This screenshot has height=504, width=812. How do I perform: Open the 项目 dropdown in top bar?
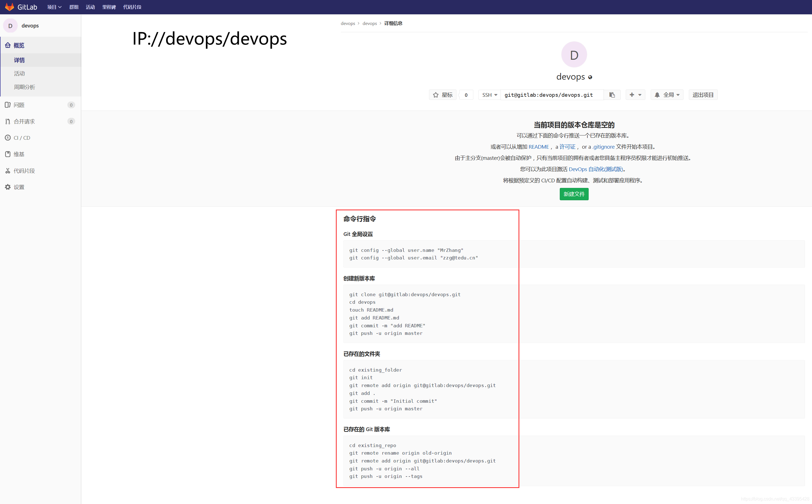point(54,7)
